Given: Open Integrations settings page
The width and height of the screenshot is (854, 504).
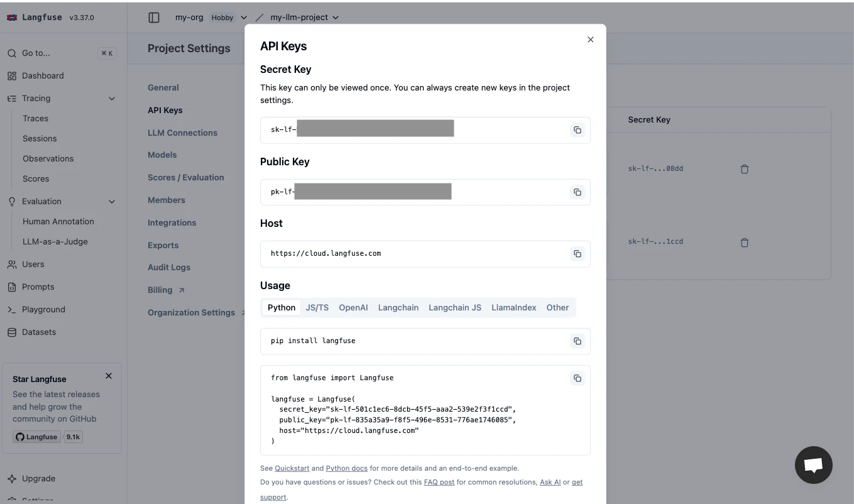Looking at the screenshot, I should tap(172, 223).
